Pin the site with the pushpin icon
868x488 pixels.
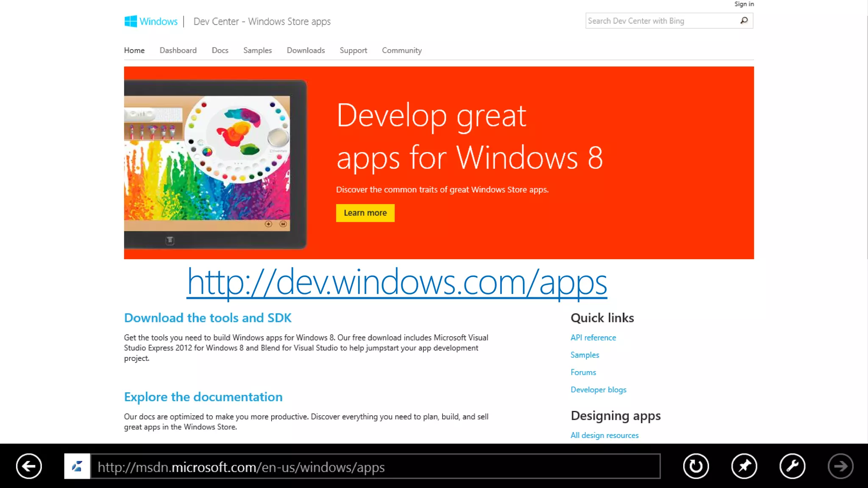tap(744, 466)
